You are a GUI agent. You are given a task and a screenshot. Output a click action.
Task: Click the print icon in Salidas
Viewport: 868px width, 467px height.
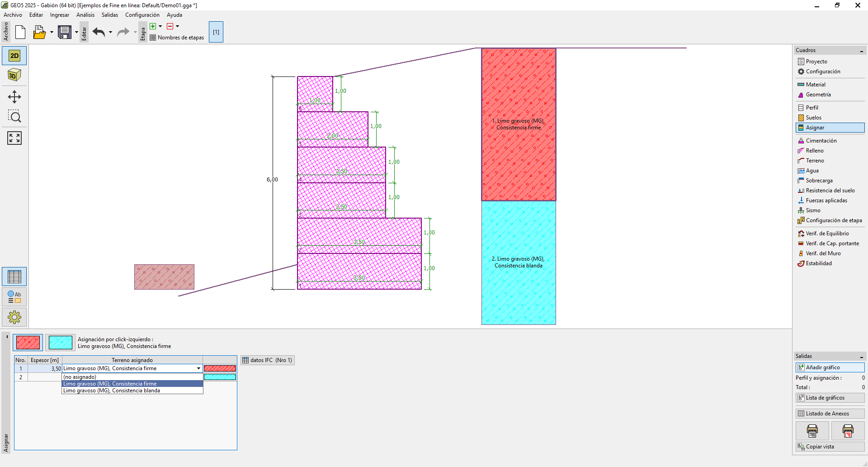(x=812, y=431)
